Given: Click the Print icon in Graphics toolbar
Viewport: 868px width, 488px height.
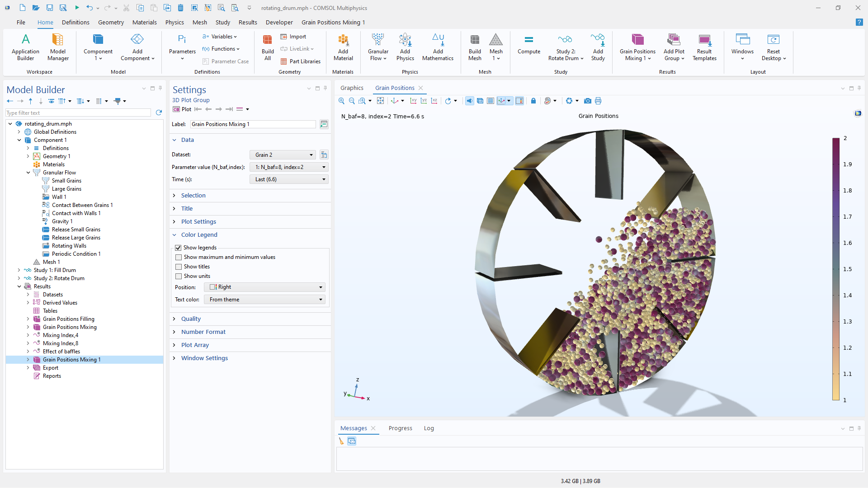Looking at the screenshot, I should coord(598,101).
